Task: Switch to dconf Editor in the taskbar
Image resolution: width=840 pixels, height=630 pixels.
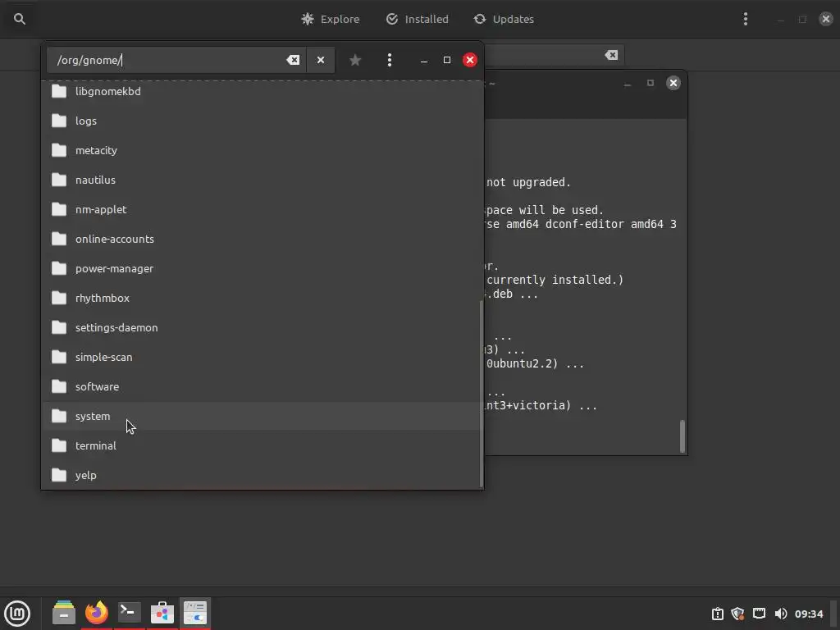Action: pyautogui.click(x=195, y=613)
